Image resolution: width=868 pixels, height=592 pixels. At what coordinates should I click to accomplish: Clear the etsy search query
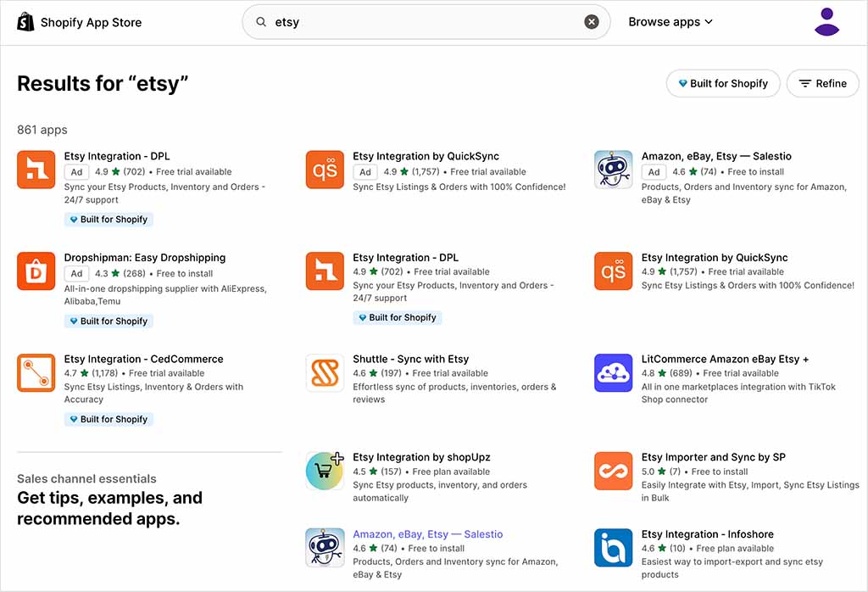(x=591, y=21)
